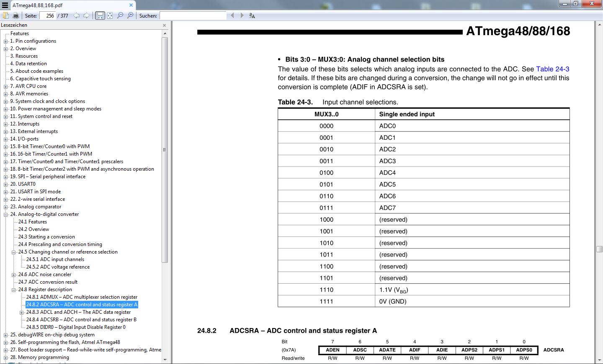The image size is (603, 364).
Task: Open Features bookmark
Action: click(x=20, y=33)
